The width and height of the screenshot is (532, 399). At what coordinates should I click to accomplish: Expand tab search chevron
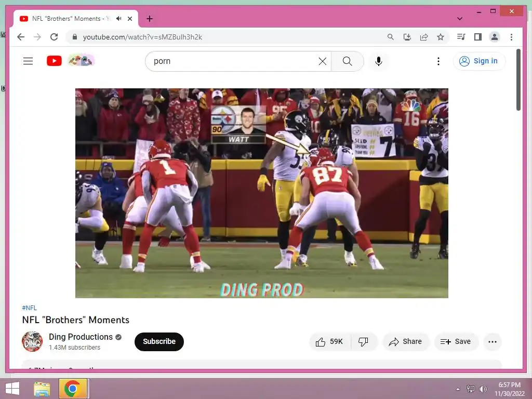pos(460,19)
